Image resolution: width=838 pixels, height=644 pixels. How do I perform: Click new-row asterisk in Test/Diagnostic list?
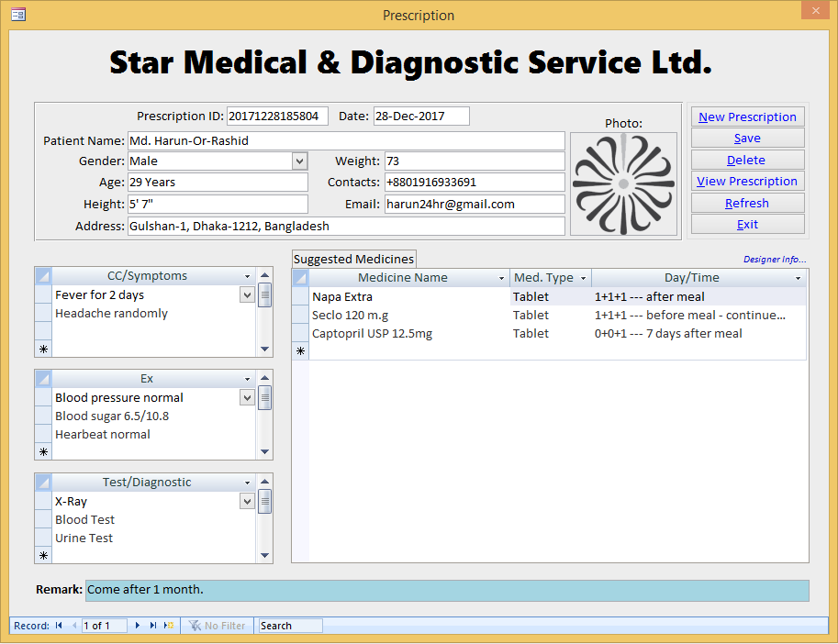click(x=43, y=555)
